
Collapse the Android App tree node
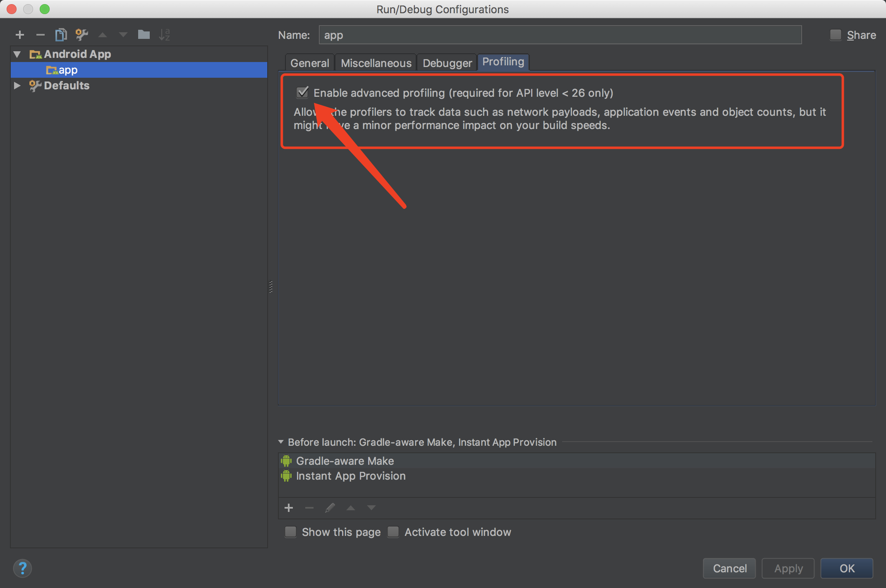(17, 54)
